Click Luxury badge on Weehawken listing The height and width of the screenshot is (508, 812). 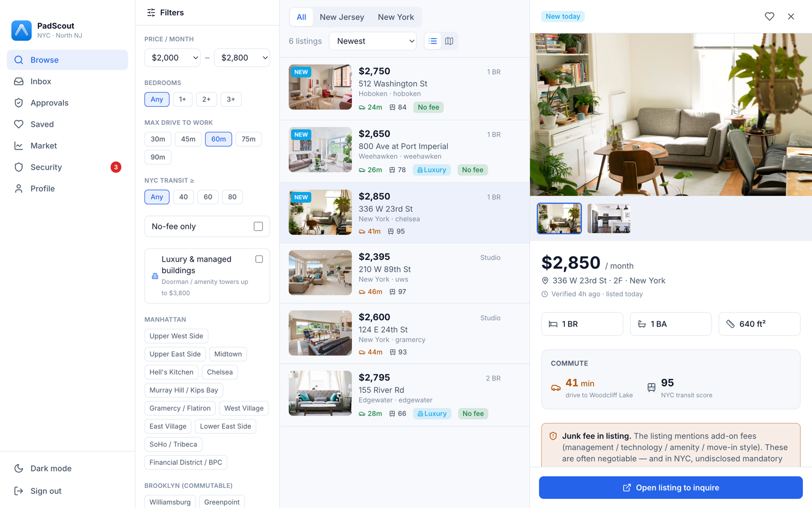431,170
